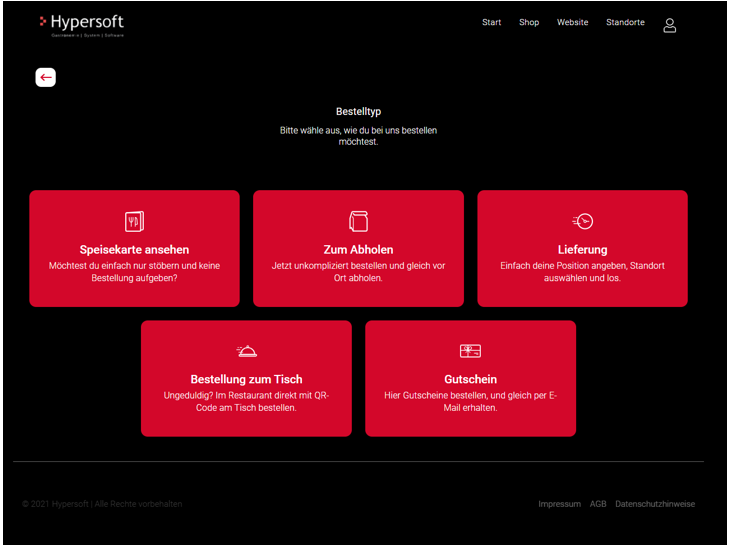View Datenschutzhinweise in the footer
This screenshot has height=547, width=729.
655,504
